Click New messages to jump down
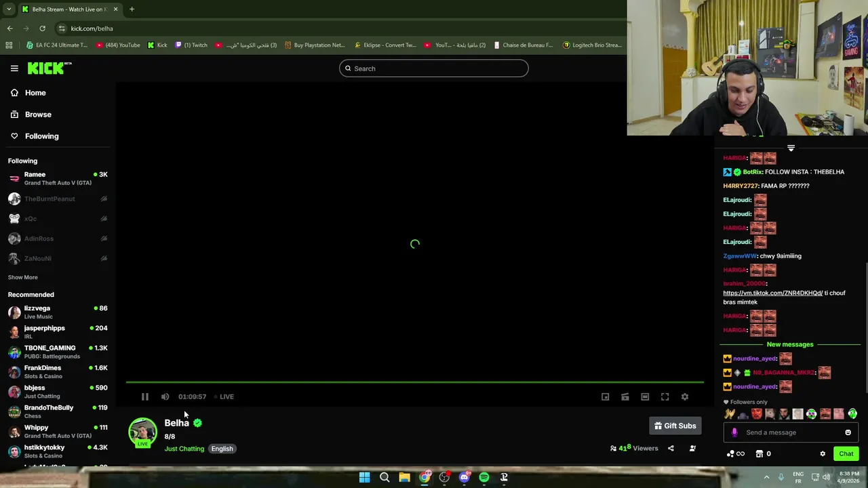This screenshot has height=488, width=868. [x=790, y=344]
